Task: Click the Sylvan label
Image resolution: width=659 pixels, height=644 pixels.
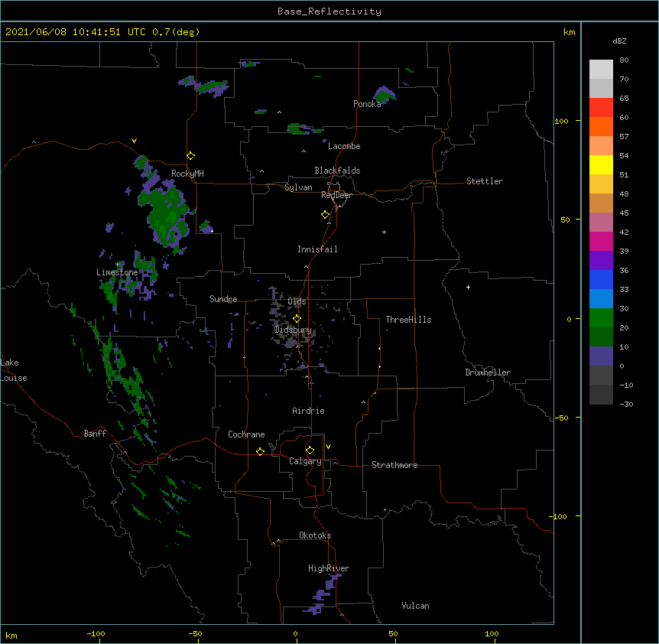Action: coord(298,187)
